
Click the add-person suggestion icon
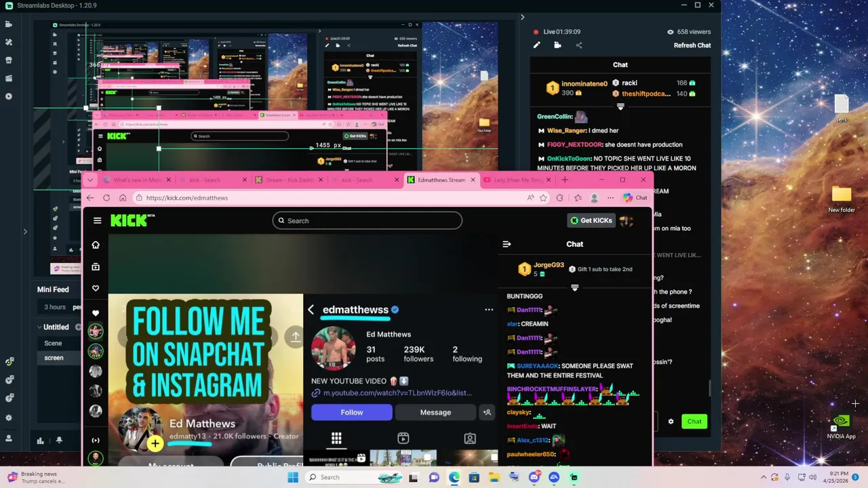click(487, 412)
